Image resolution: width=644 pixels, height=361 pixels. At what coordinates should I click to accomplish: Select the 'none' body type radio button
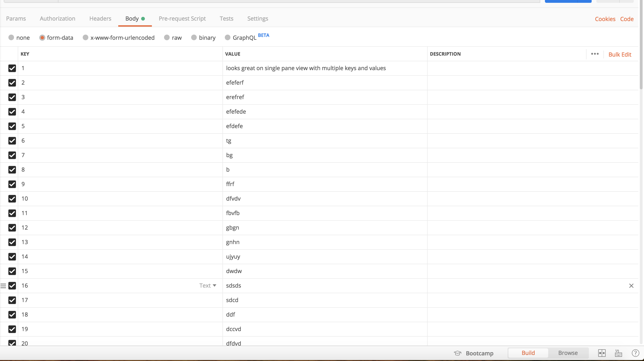click(x=19, y=37)
